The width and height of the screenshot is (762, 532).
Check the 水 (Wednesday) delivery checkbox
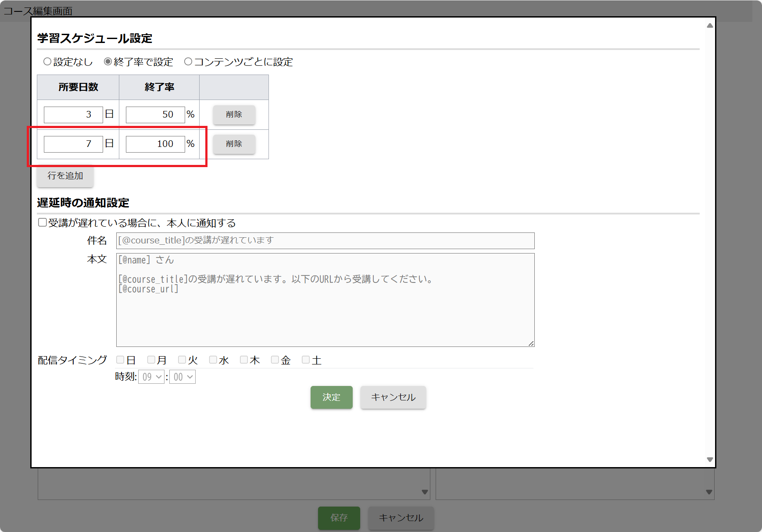213,360
